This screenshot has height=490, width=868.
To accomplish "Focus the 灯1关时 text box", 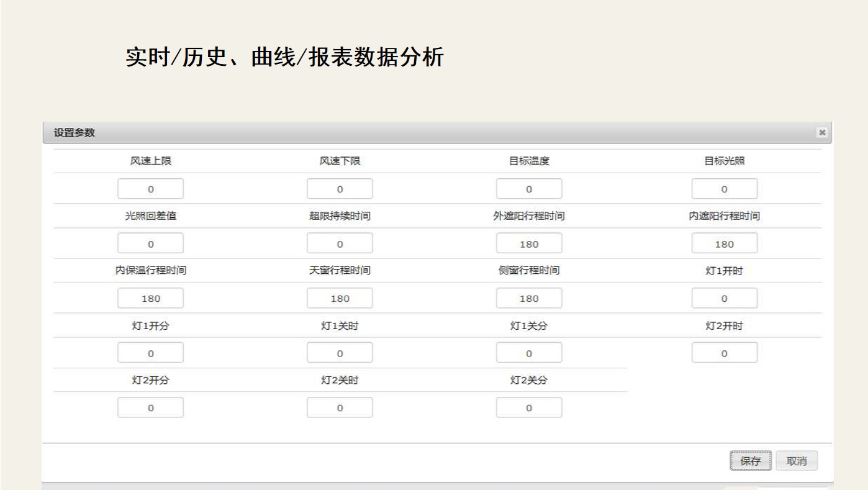I will pos(340,353).
